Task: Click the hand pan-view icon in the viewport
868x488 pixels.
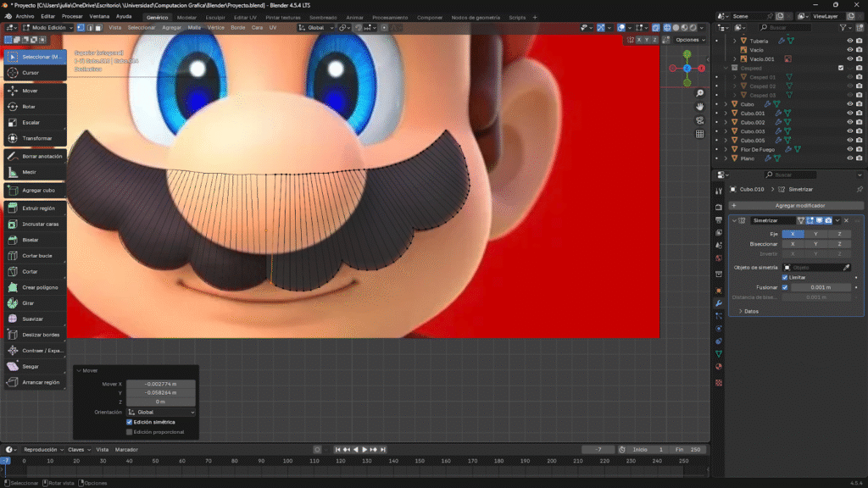Action: coord(699,107)
